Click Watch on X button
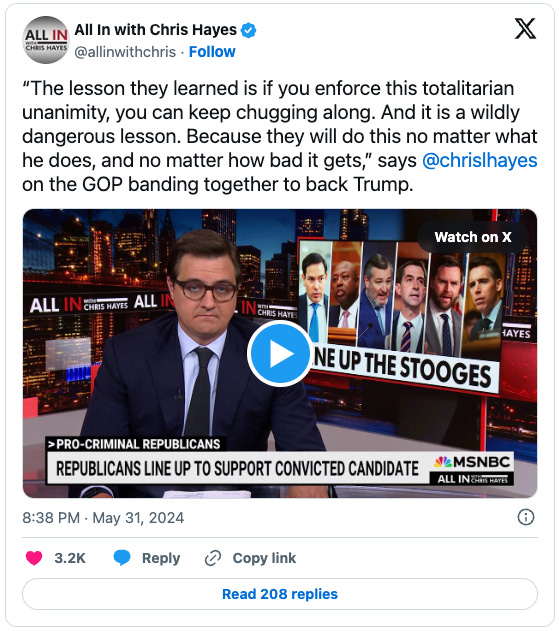This screenshot has height=631, width=559. click(473, 237)
